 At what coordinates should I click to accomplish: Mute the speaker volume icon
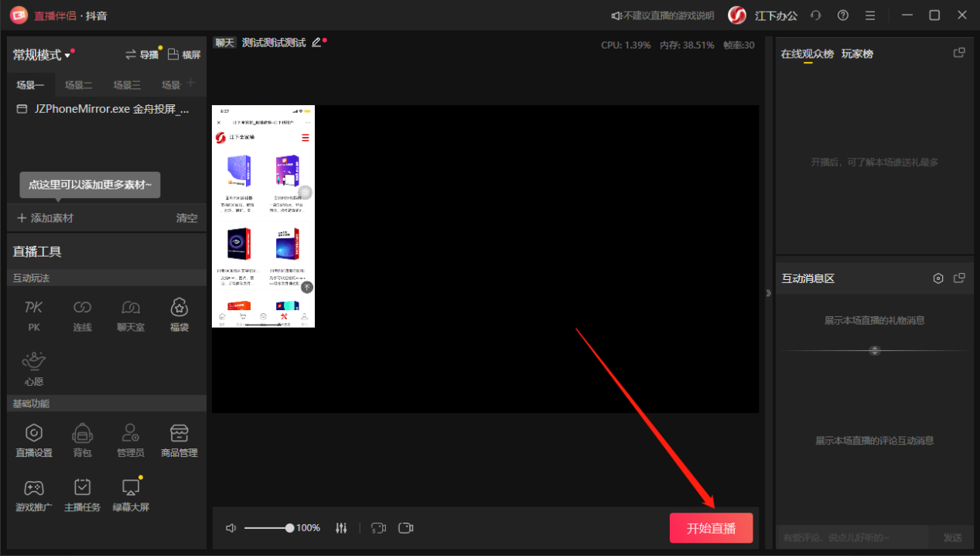point(230,528)
